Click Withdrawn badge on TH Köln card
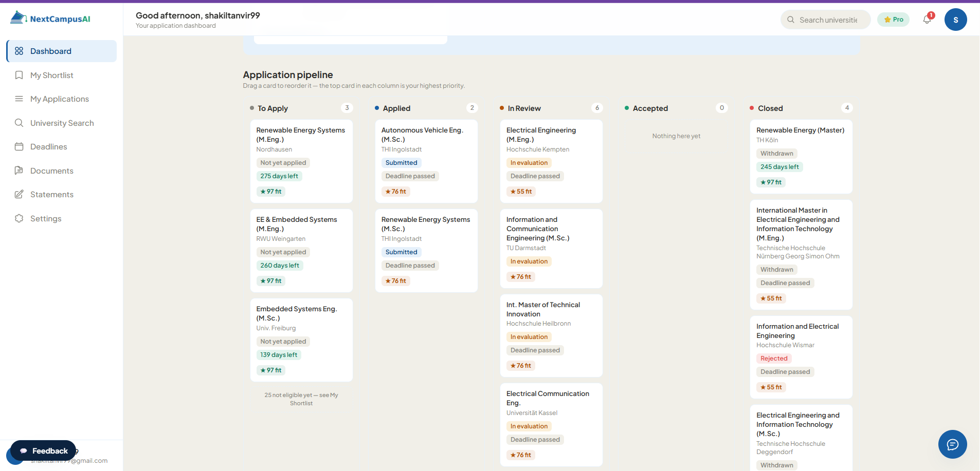Screen dimensions: 980x471 [x=777, y=154]
